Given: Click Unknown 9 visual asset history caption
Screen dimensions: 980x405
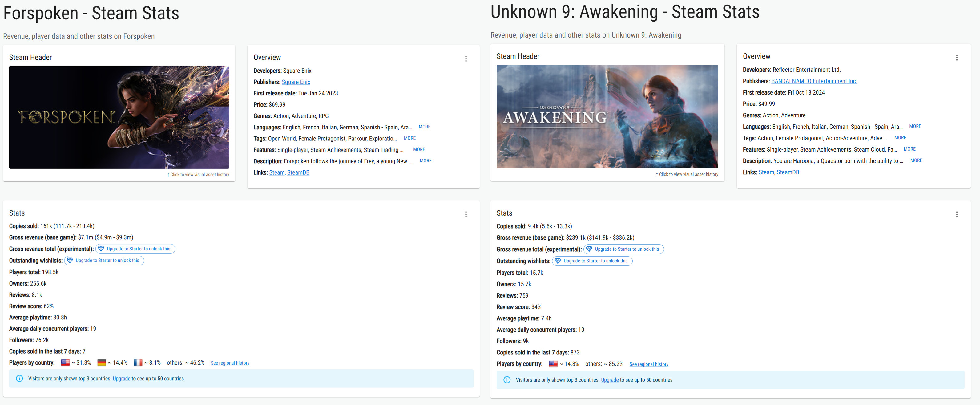Looking at the screenshot, I should [x=687, y=174].
